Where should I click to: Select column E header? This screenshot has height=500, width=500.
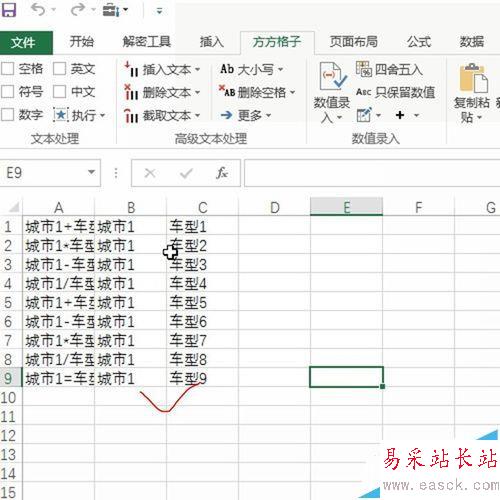(x=346, y=207)
